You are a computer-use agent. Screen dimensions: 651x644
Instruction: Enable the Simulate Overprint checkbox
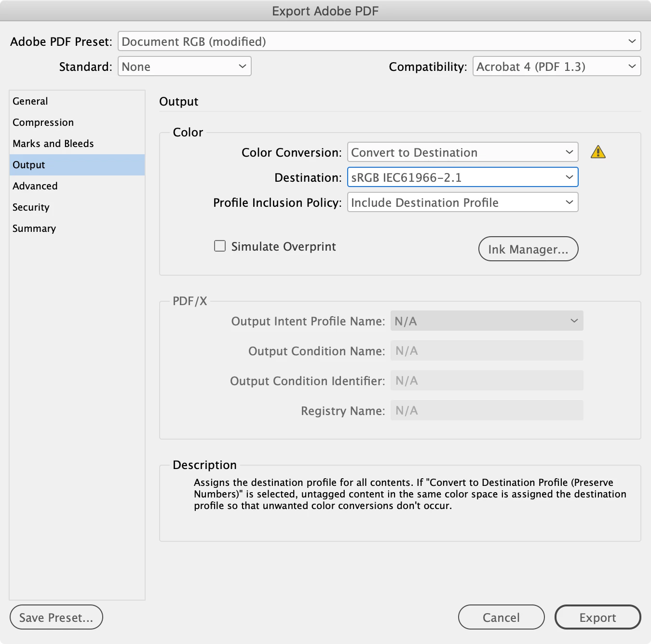tap(220, 246)
